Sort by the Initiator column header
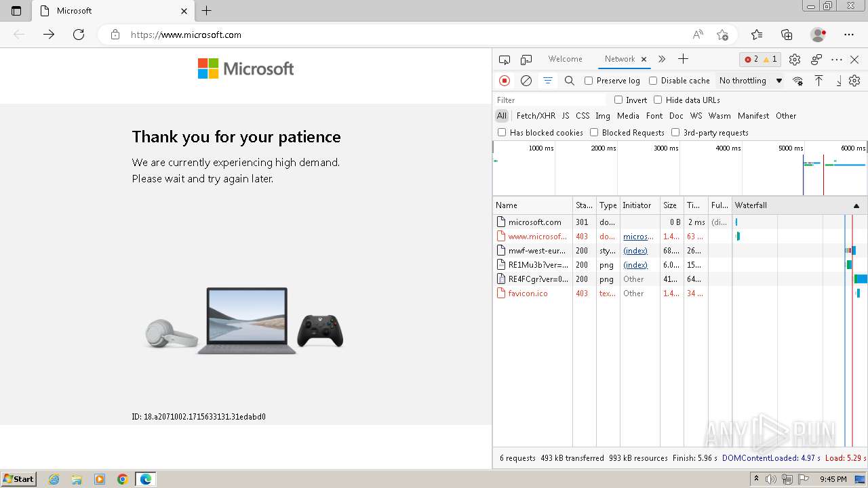 [x=640, y=205]
